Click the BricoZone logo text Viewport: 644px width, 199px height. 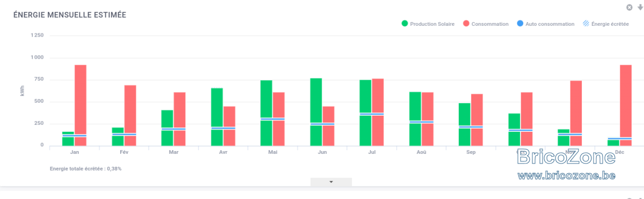566,157
